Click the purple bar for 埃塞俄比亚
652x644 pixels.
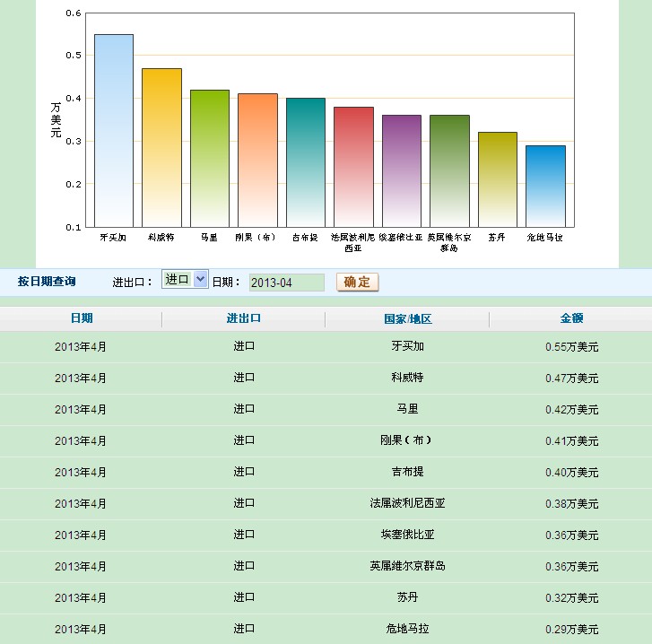[402, 171]
